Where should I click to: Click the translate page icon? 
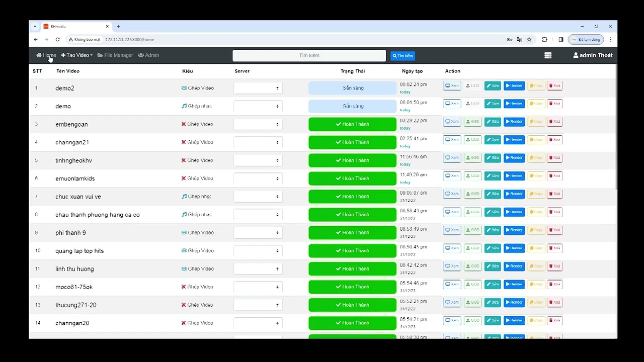click(519, 39)
